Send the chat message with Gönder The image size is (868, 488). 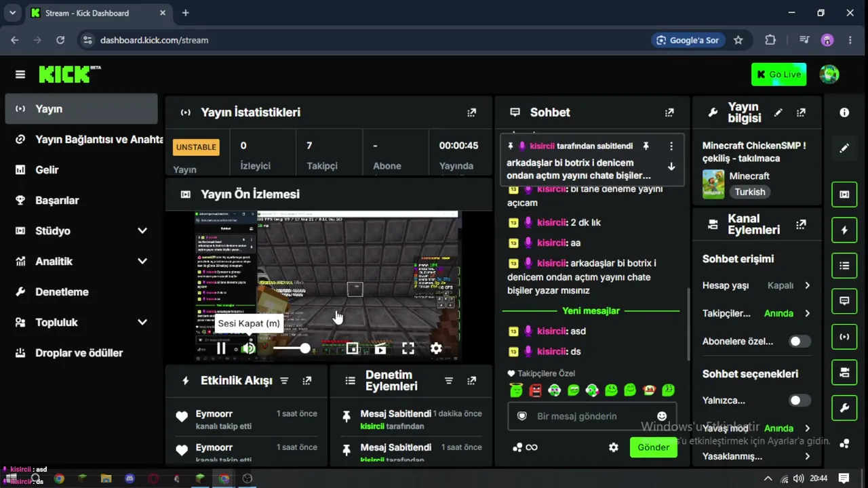tap(653, 447)
